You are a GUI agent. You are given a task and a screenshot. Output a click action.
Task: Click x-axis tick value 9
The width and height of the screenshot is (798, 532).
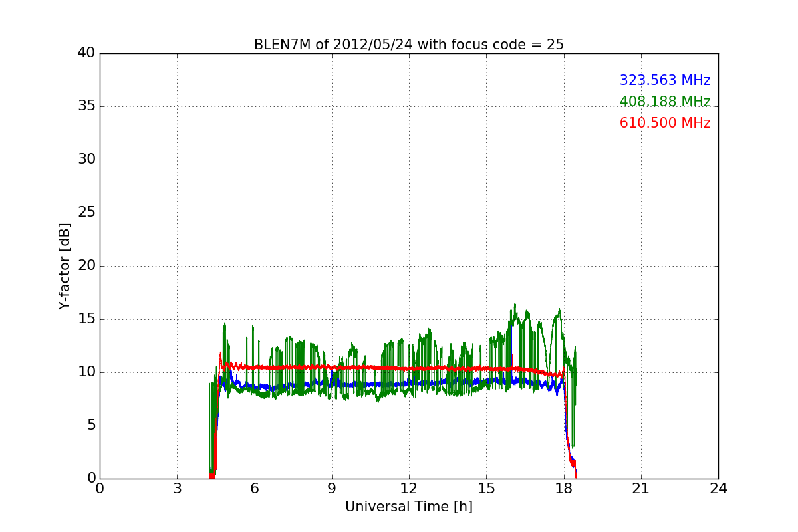tap(332, 489)
